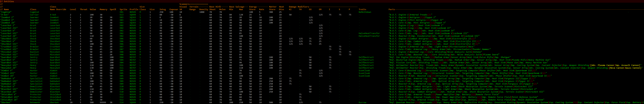This screenshot has width=644, height=104.
Task: Select the "Crushbot VII" entity name
Action: 9,49
